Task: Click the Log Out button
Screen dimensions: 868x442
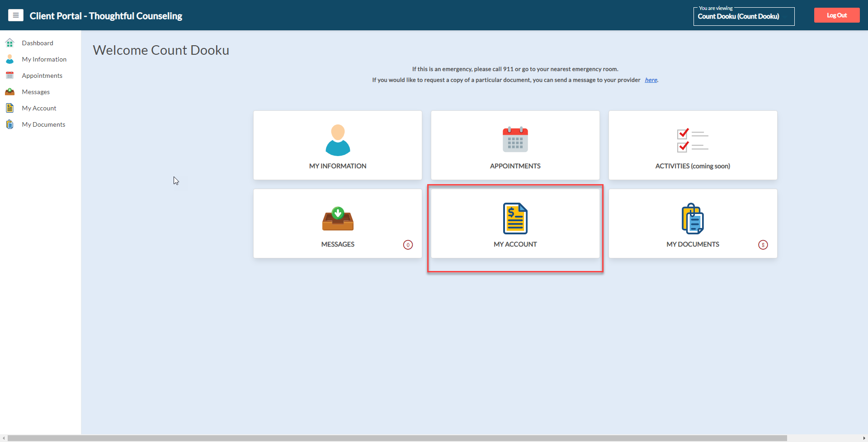Action: 836,15
